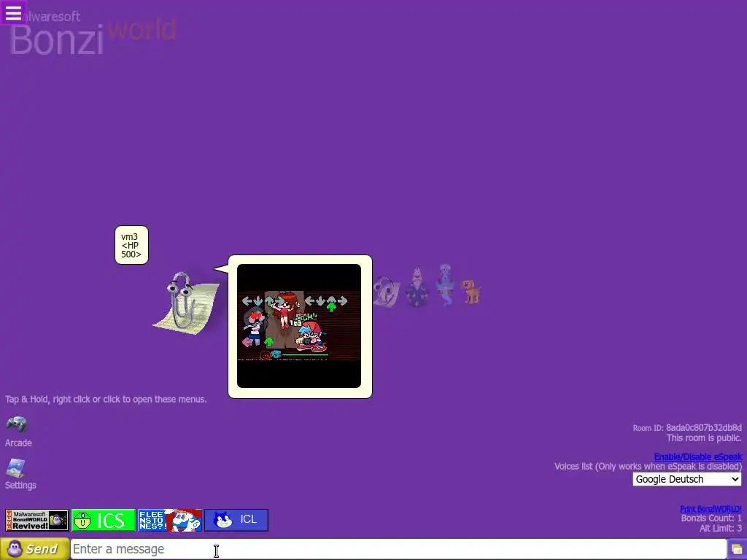Open the Settings icon
The height and width of the screenshot is (560, 747).
tap(16, 468)
